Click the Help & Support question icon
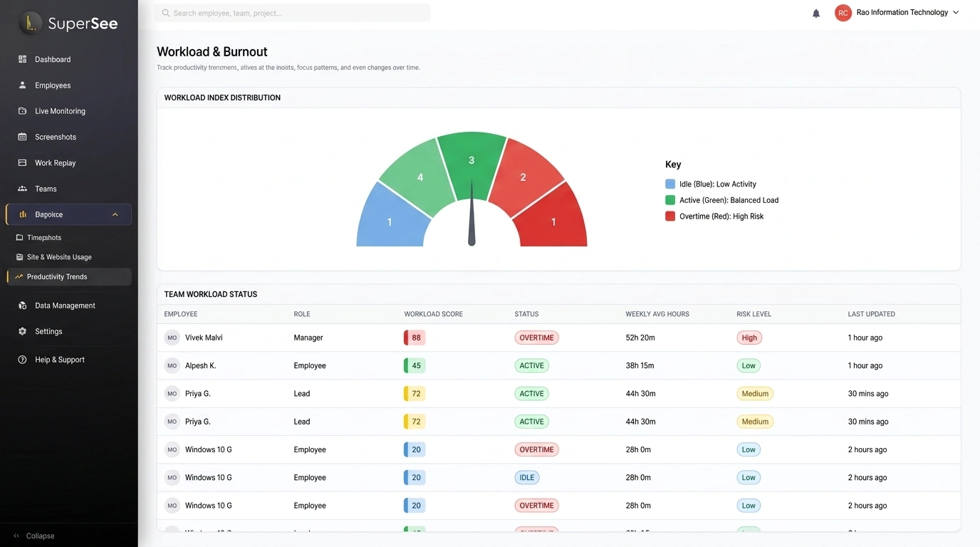Viewport: 980px width, 547px height. pyautogui.click(x=22, y=360)
